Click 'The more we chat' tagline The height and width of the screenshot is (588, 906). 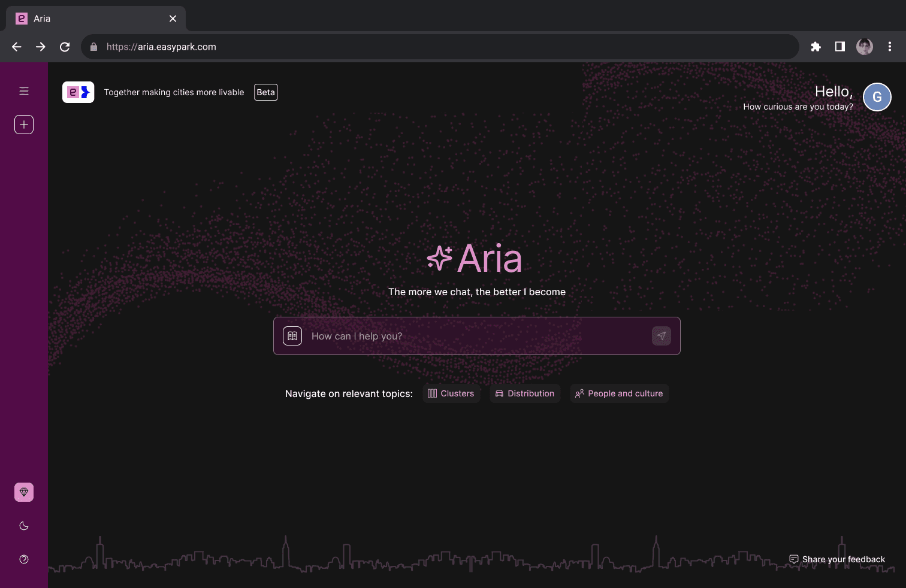click(477, 292)
